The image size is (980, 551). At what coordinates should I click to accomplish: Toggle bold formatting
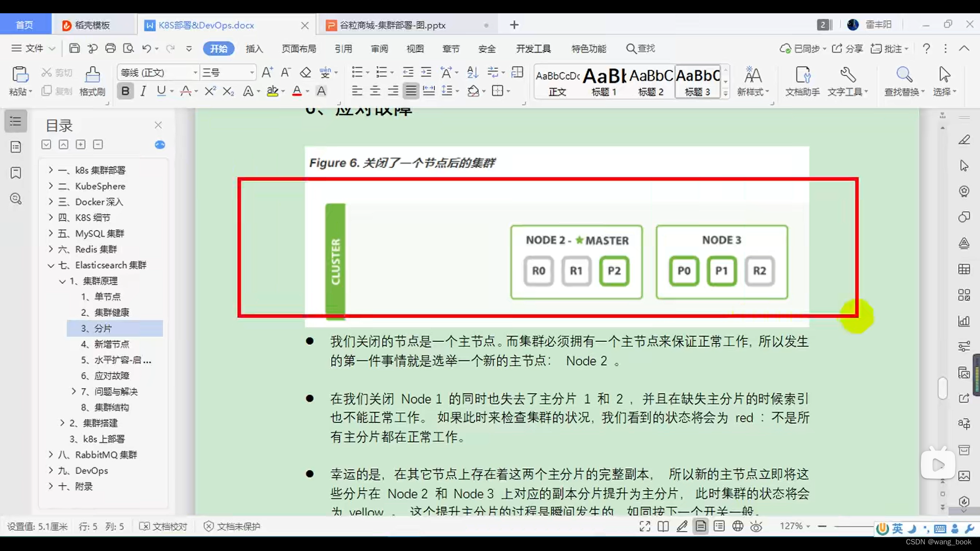point(125,91)
